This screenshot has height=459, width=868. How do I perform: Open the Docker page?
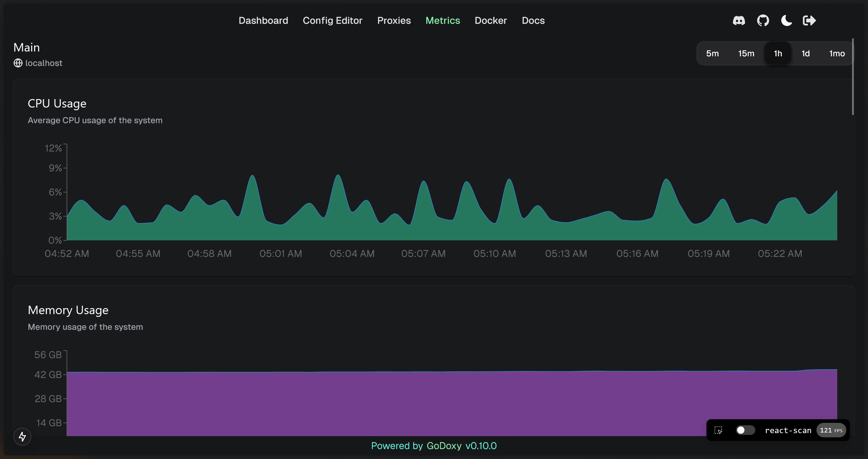click(x=490, y=20)
